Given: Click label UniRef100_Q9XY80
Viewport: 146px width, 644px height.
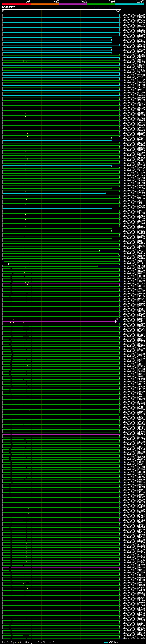Looking at the screenshot, I should [133, 324].
